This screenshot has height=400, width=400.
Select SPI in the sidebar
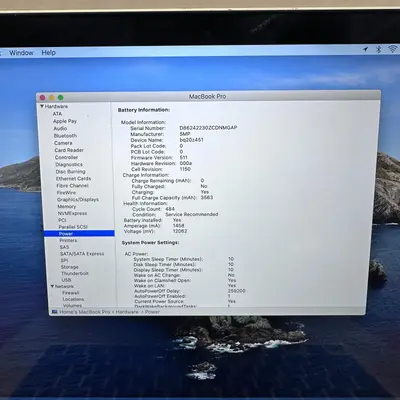click(x=64, y=260)
